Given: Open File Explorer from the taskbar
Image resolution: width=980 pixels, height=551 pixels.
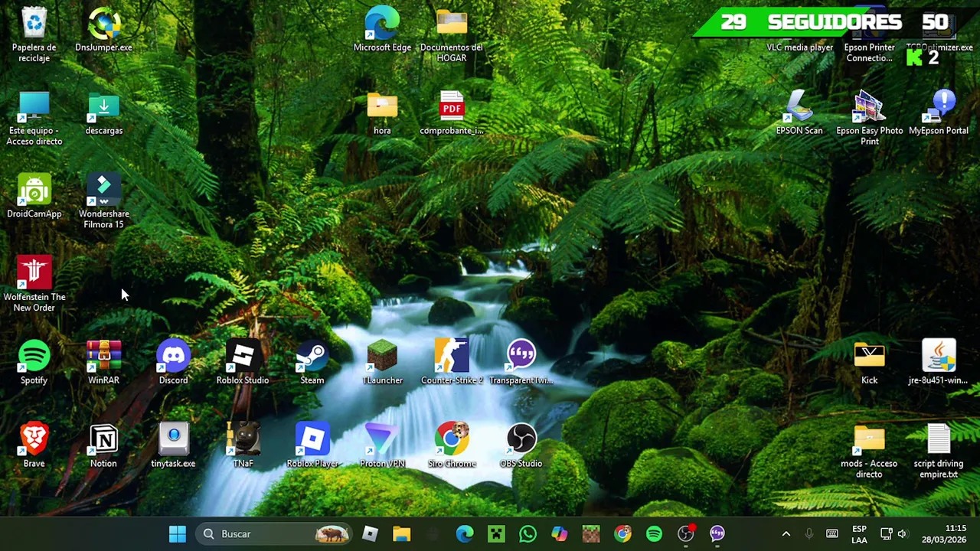Looking at the screenshot, I should coord(402,533).
